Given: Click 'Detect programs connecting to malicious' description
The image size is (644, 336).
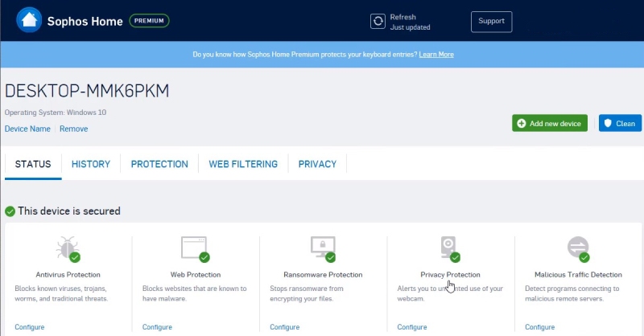Looking at the screenshot, I should (572, 293).
